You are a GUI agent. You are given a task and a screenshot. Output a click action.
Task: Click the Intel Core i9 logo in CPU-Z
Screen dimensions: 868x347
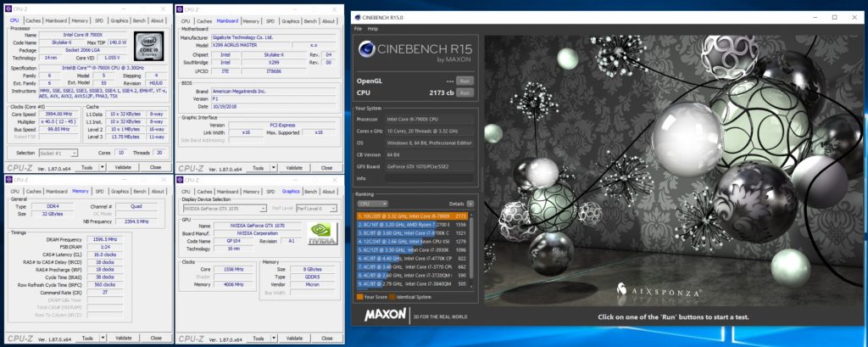click(148, 44)
